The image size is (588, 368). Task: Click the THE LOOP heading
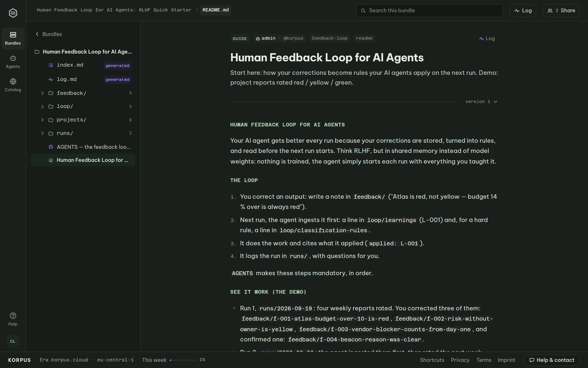point(244,180)
